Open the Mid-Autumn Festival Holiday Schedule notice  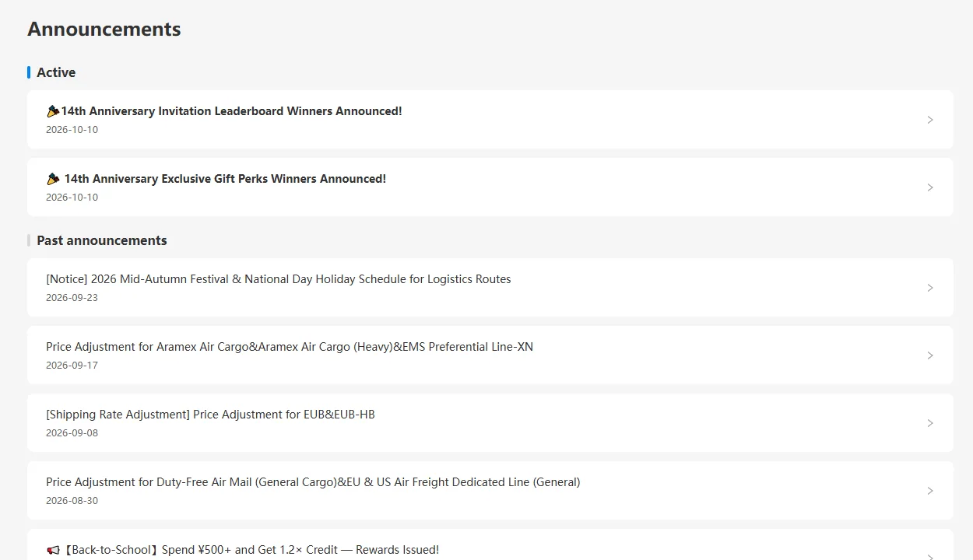click(490, 288)
